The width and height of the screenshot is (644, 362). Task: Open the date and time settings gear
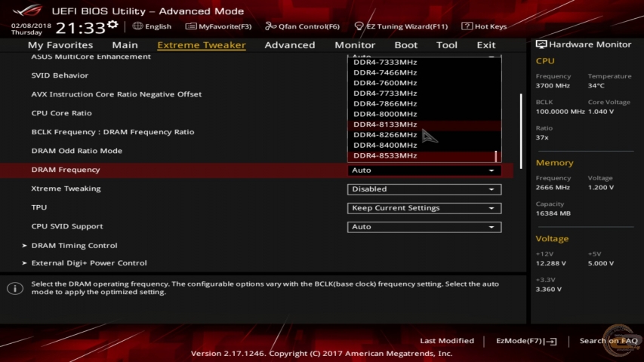coord(112,25)
